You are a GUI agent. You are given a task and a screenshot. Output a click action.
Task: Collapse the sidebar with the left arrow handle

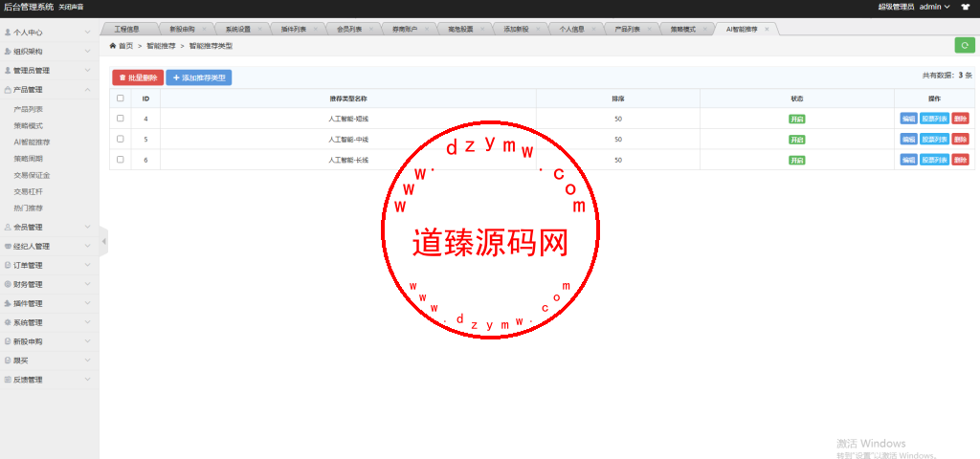(103, 241)
